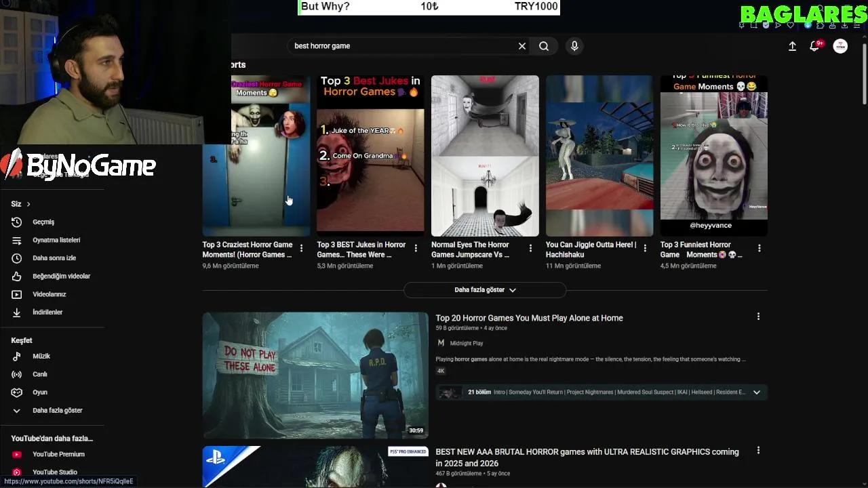Open notifications bell icon
The height and width of the screenshot is (488, 868).
pos(815,46)
